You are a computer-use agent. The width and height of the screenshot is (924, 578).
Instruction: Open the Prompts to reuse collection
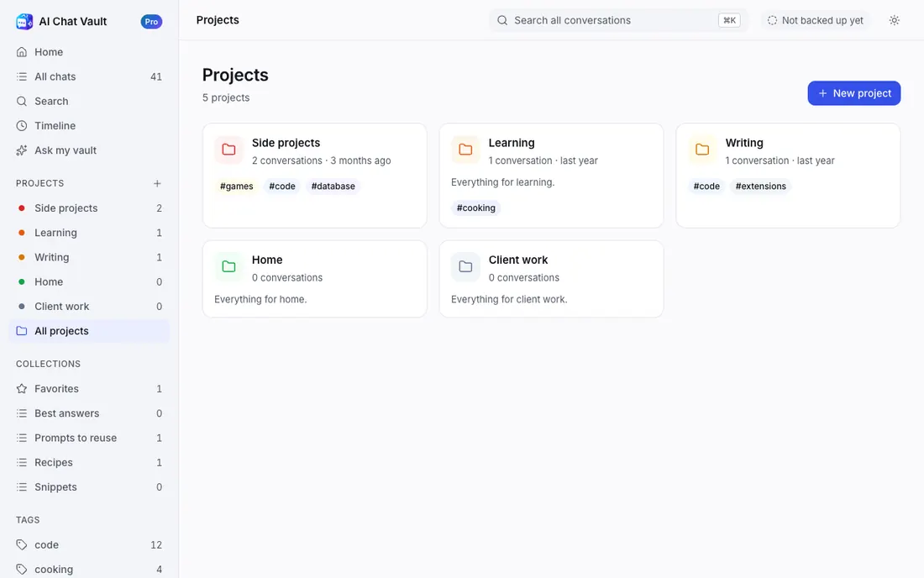point(89,438)
